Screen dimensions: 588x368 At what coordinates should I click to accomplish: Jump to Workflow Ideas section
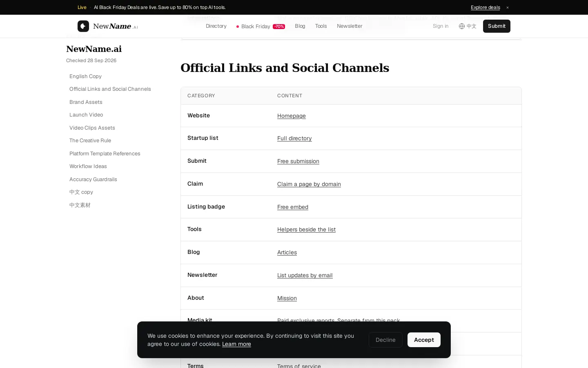pyautogui.click(x=88, y=166)
